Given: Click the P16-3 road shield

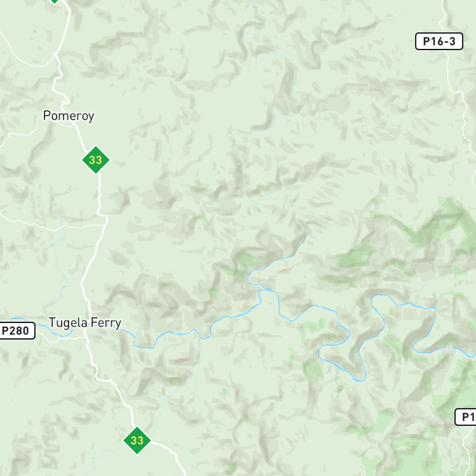Looking at the screenshot, I should click(x=439, y=41).
